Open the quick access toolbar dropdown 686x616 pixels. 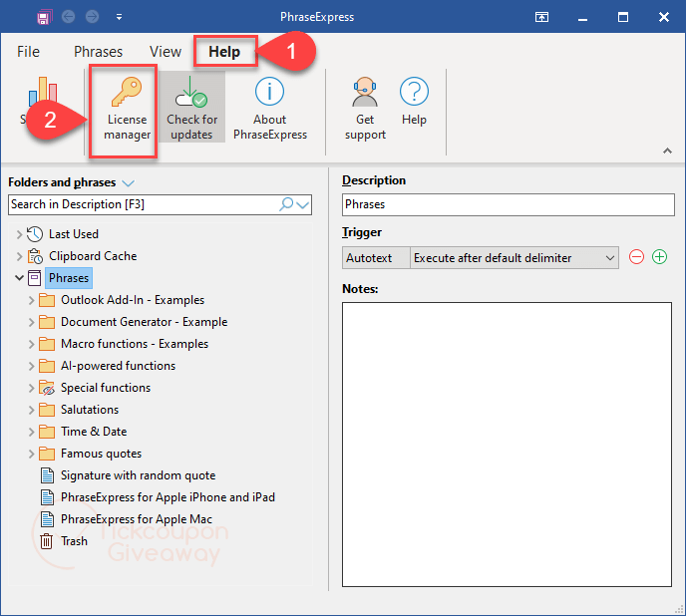coord(119,18)
